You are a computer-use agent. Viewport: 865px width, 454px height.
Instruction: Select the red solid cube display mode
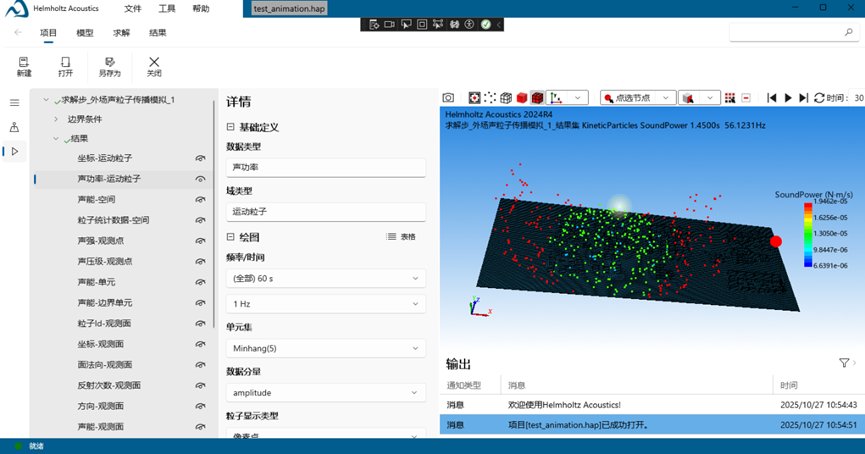[521, 98]
